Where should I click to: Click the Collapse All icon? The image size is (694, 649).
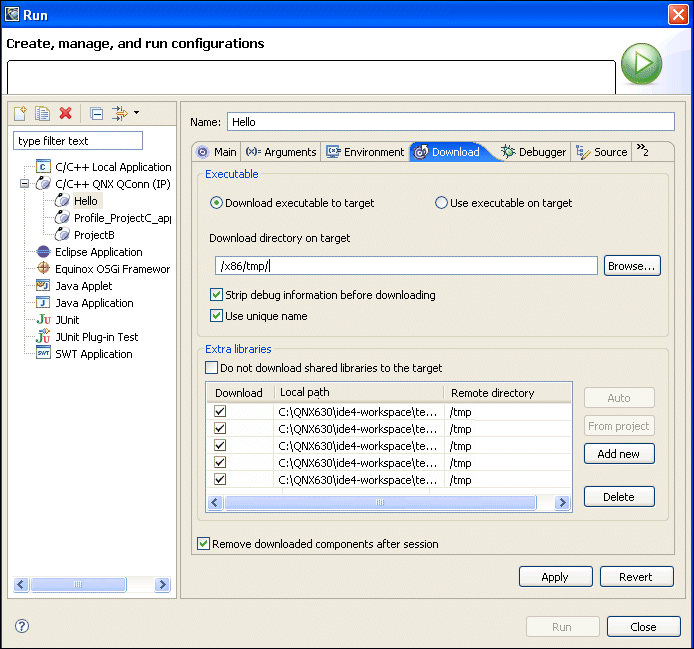tap(96, 114)
